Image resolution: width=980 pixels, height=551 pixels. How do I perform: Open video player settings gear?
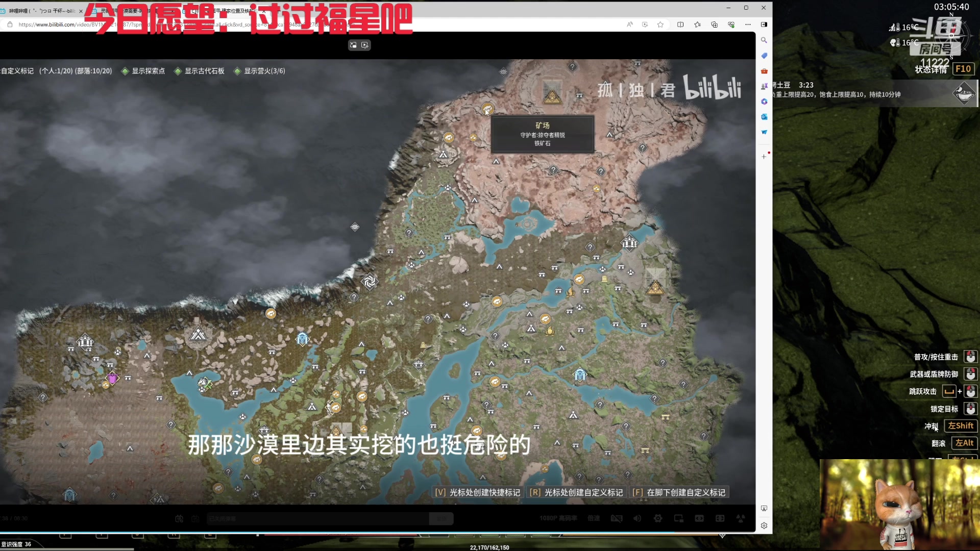(658, 518)
